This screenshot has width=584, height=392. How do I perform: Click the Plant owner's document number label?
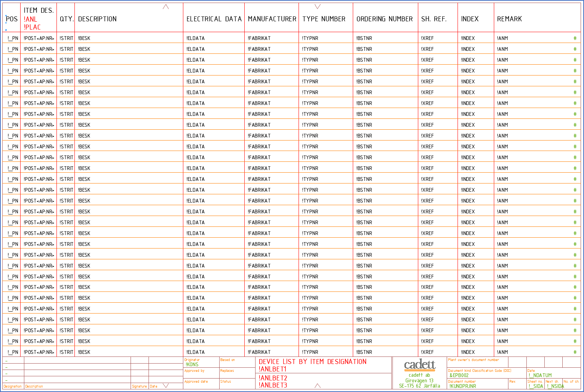coord(473,360)
